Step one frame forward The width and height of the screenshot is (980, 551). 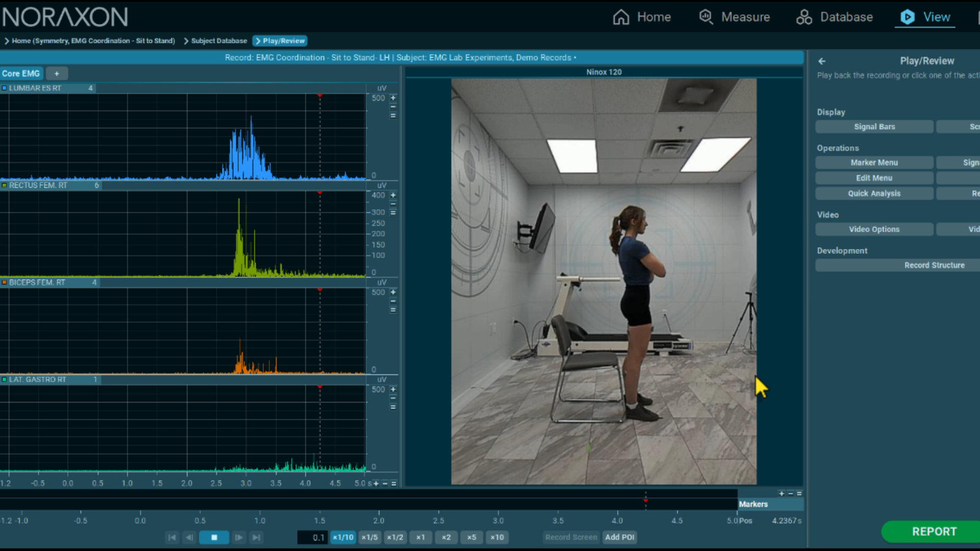coord(238,537)
